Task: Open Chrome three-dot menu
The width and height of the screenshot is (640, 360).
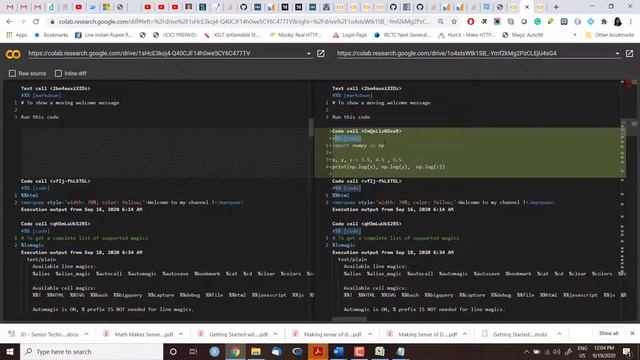Action: [631, 22]
